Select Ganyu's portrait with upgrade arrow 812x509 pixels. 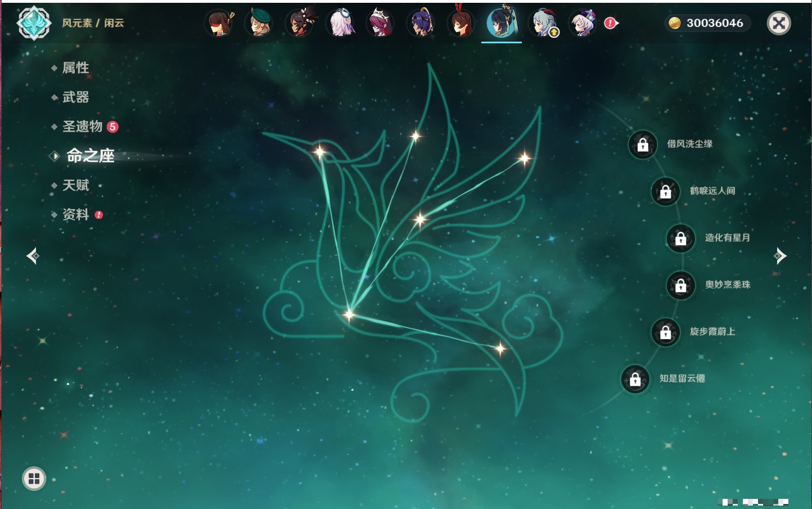(x=543, y=23)
